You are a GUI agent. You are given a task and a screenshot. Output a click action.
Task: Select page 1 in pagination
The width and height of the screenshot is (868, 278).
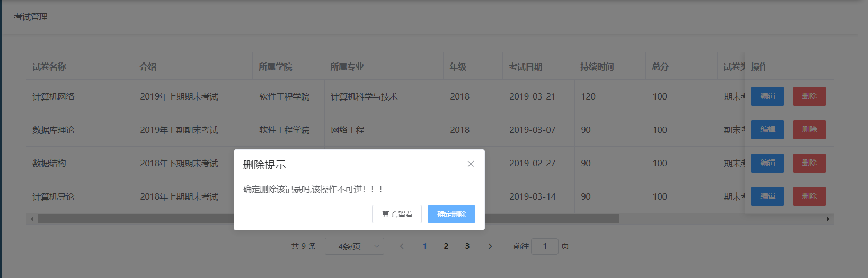(425, 246)
